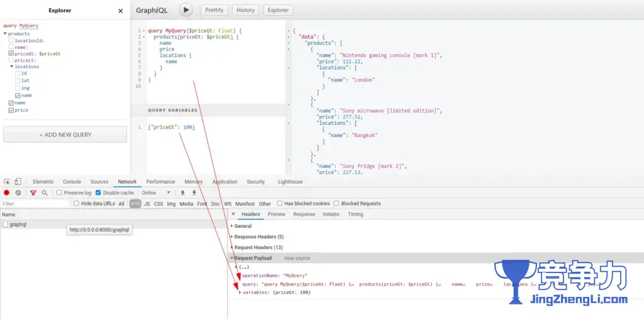The image size is (644, 319).
Task: Click the file icon beside graphql request
Action: click(x=5, y=225)
